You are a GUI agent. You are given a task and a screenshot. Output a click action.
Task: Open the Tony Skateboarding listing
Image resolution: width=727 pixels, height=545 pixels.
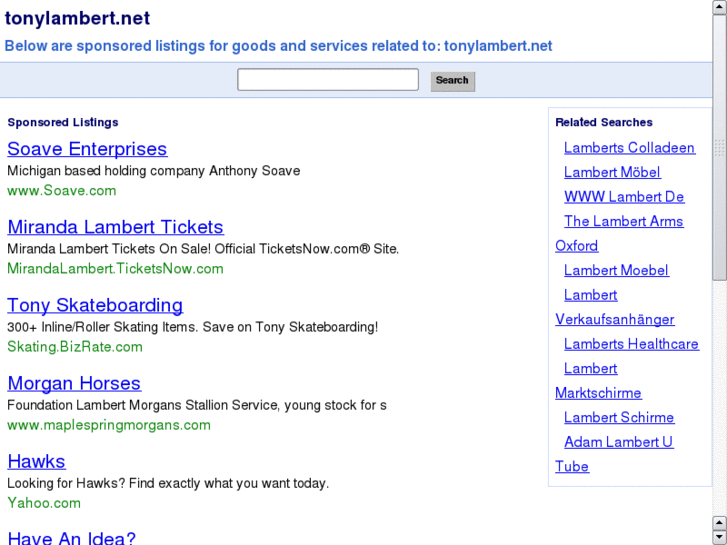pyautogui.click(x=95, y=305)
